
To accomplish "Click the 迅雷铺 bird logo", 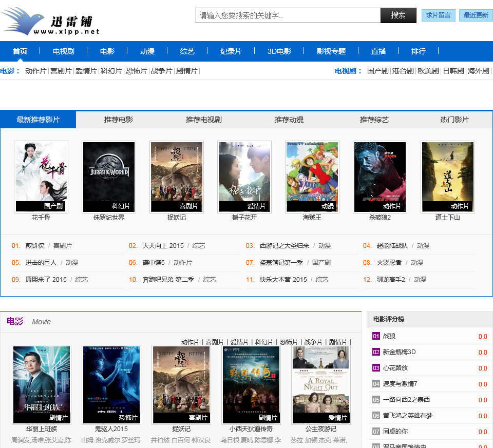I will pyautogui.click(x=50, y=21).
